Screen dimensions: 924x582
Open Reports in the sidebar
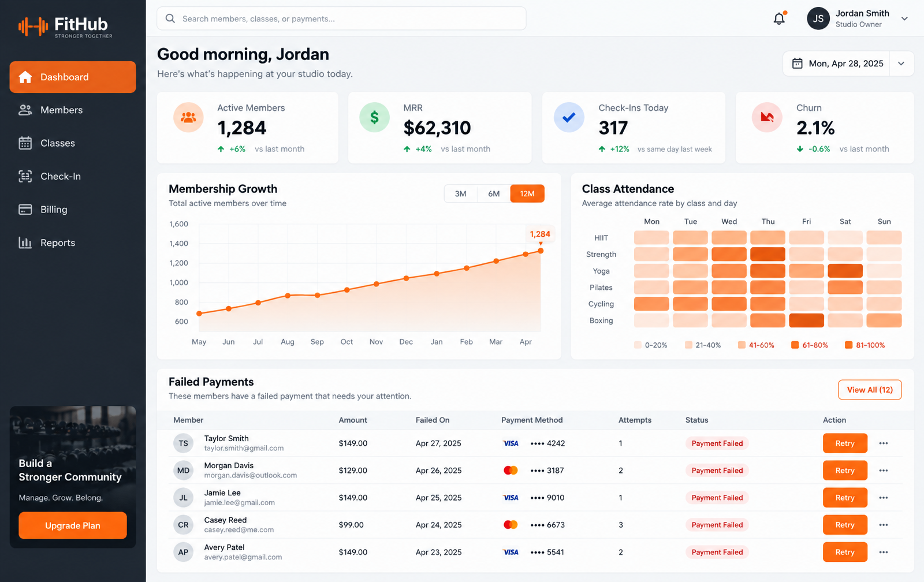(x=73, y=242)
